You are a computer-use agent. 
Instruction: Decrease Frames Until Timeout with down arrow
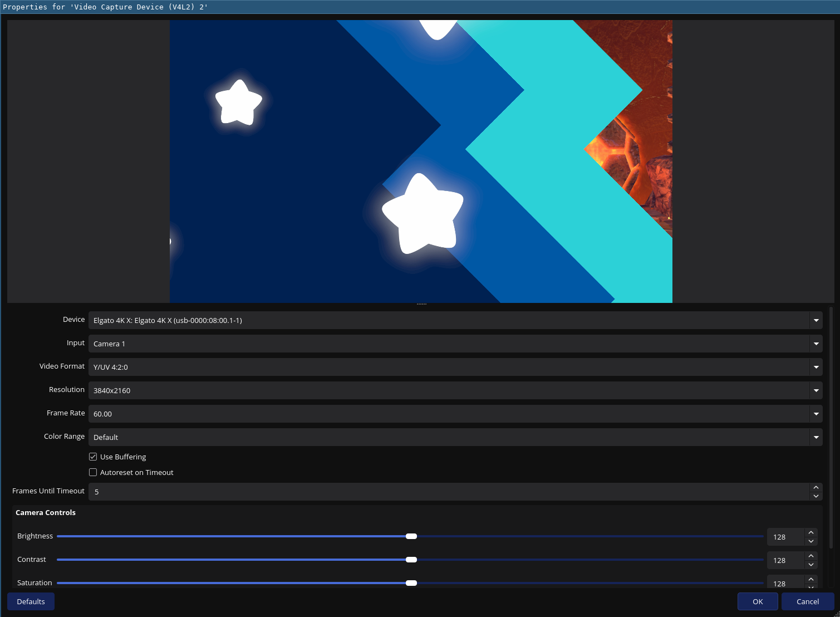[816, 496]
